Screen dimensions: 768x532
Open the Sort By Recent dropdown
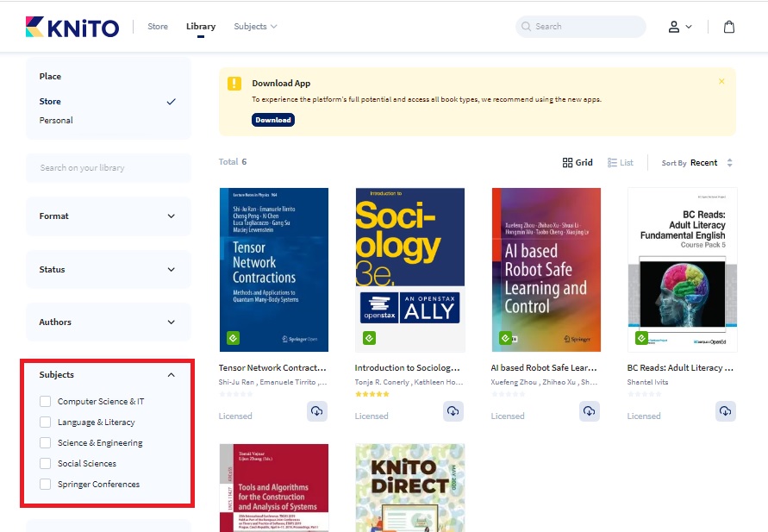(x=697, y=162)
